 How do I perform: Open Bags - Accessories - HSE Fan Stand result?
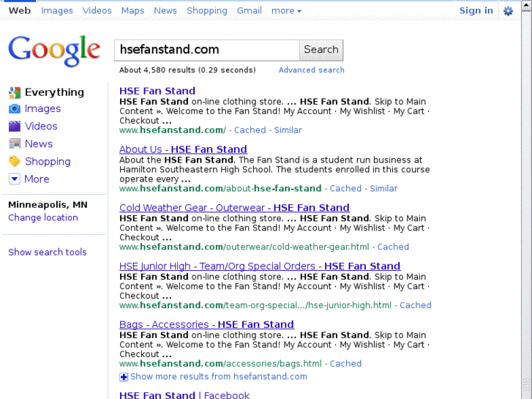206,324
